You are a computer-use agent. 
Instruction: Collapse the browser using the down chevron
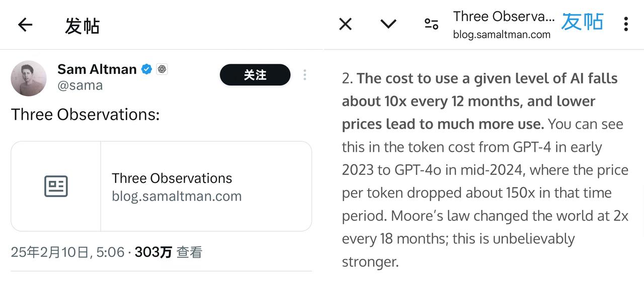(388, 24)
